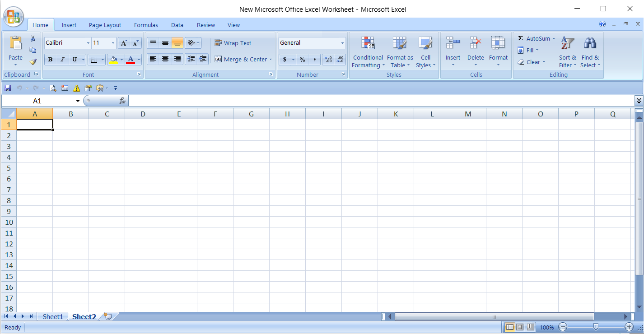Click the Cut scissors icon
This screenshot has height=334, width=644.
click(33, 39)
